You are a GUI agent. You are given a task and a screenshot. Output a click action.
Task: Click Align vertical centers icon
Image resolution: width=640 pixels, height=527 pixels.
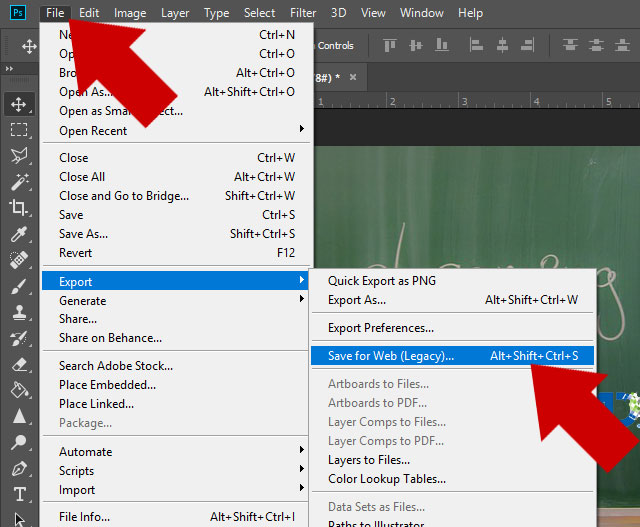(x=416, y=45)
